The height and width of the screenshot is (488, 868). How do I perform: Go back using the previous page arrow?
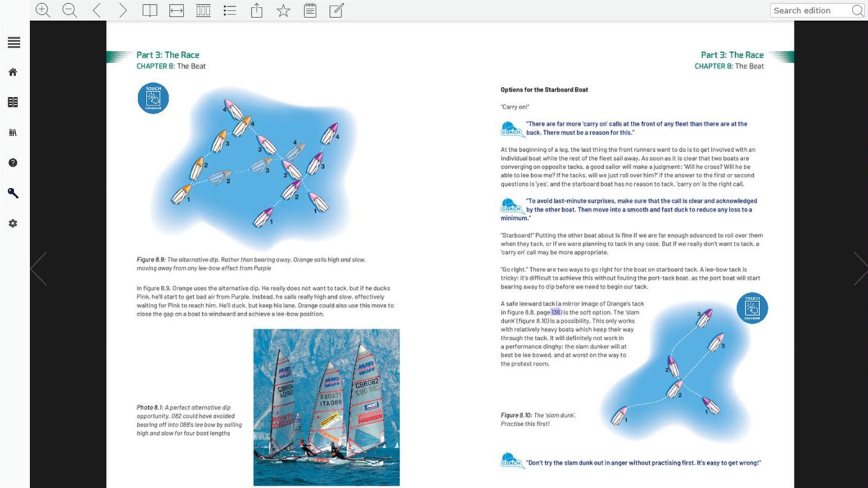[96, 10]
